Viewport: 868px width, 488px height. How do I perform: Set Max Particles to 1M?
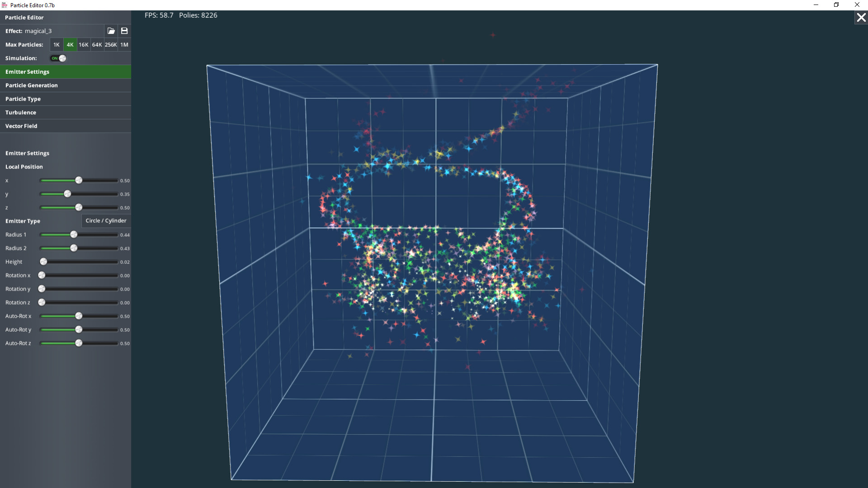point(124,45)
